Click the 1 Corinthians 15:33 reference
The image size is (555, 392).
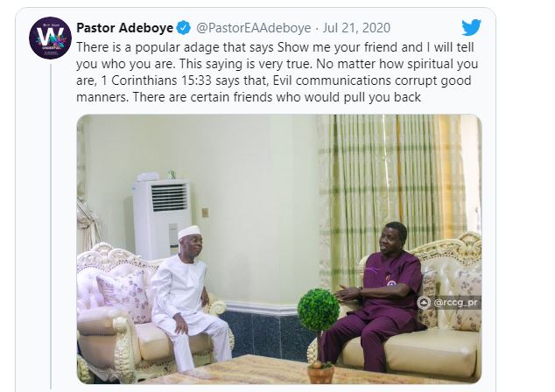(156, 80)
